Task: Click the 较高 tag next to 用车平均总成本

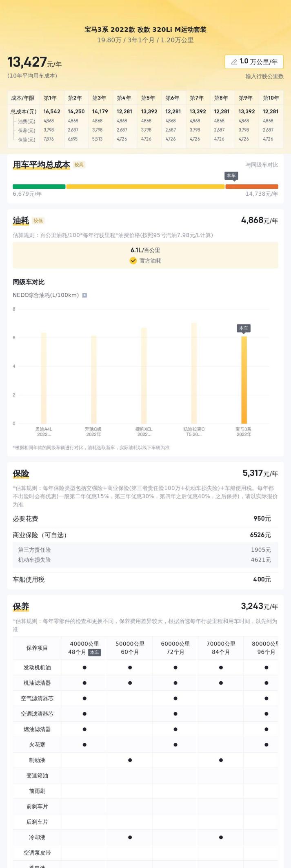Action: click(x=79, y=165)
